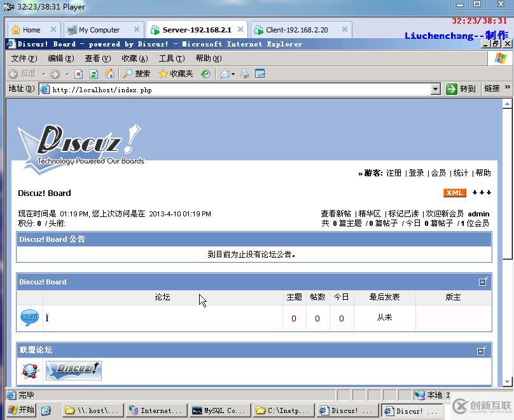Expand the toolbar chevron next to 链接

coord(508,87)
